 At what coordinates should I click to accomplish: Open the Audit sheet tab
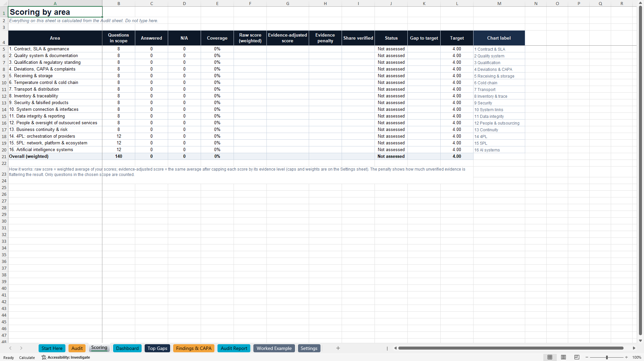pos(77,348)
